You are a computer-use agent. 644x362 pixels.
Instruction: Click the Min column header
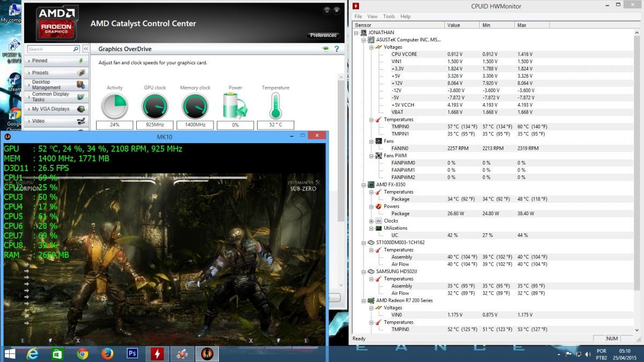coord(497,25)
